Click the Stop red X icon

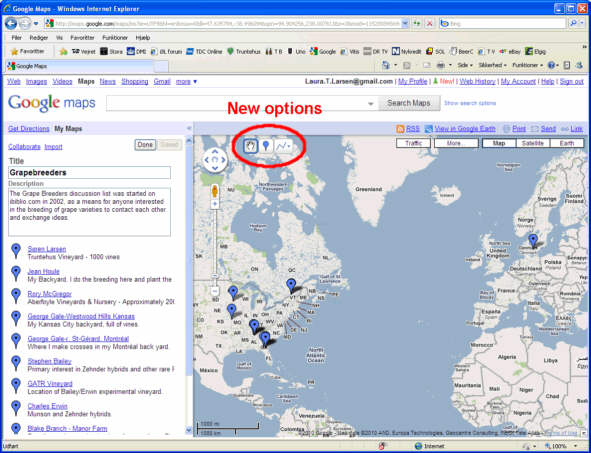[x=429, y=23]
